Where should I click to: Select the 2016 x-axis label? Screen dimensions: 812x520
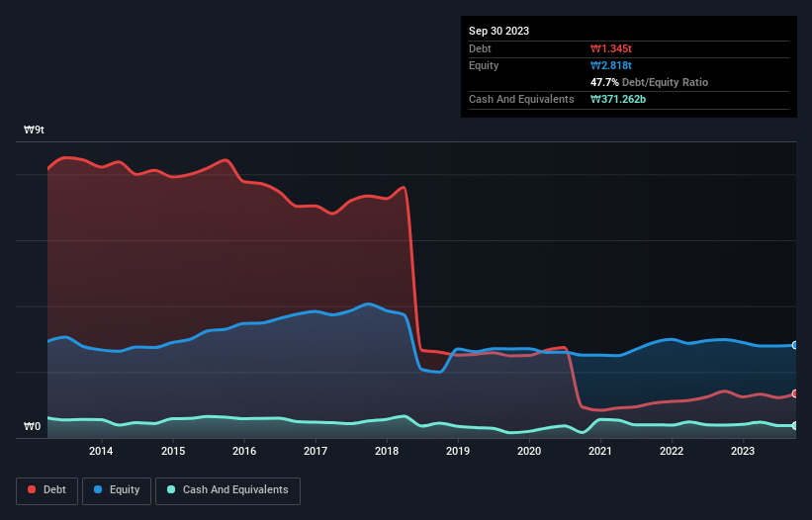[x=244, y=451]
